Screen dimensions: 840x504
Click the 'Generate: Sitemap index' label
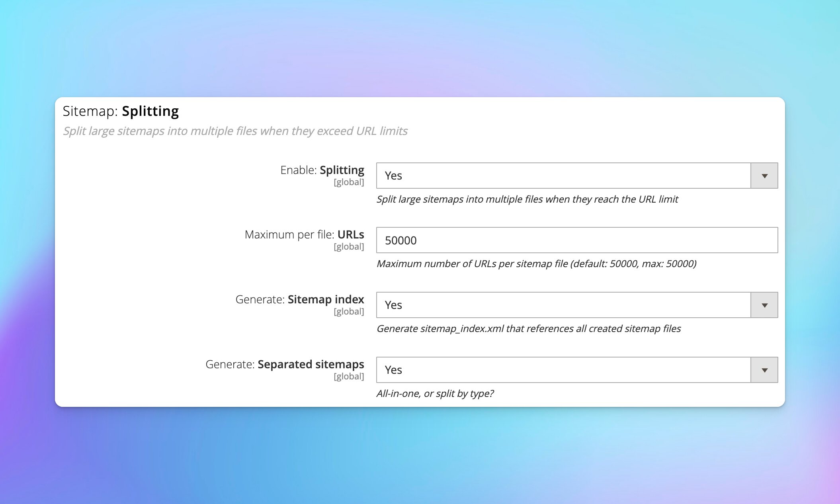click(299, 299)
